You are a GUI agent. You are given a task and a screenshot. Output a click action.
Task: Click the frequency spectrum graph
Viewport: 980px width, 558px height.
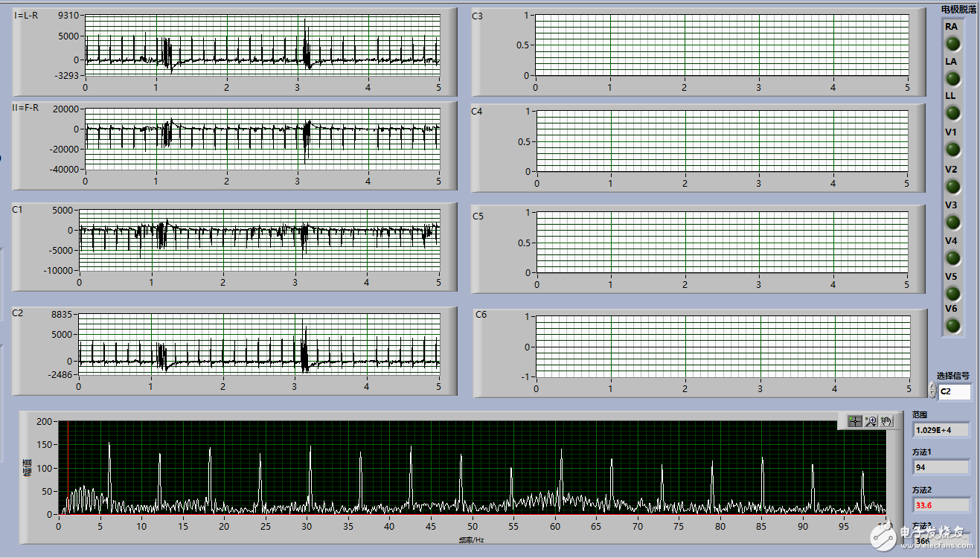[472, 467]
